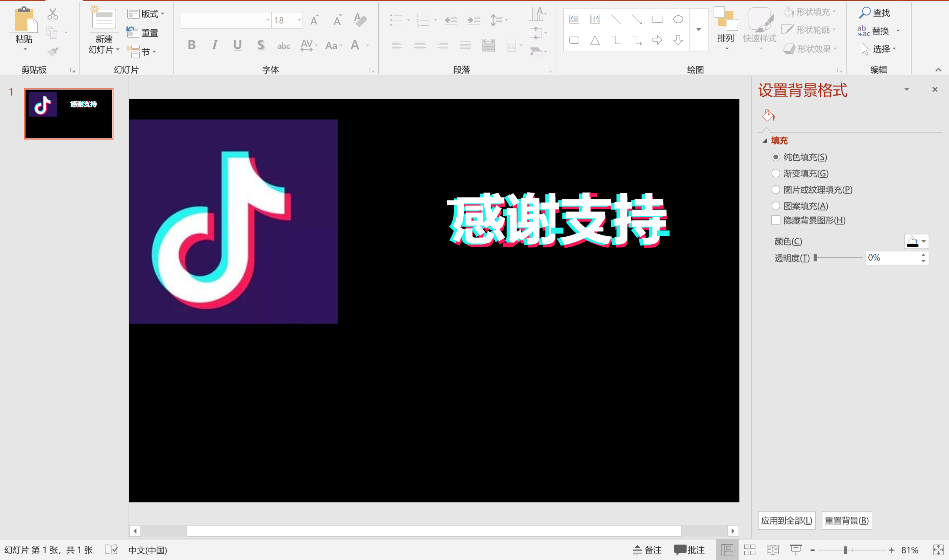This screenshot has width=949, height=560.
Task: Open the Section 节 dropdown
Action: (142, 51)
